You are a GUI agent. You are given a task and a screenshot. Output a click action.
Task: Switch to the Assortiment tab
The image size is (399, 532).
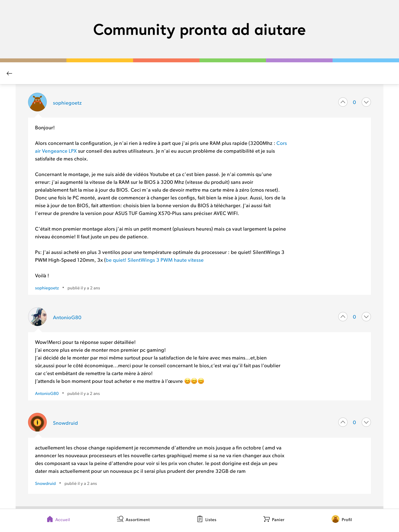coord(133,520)
